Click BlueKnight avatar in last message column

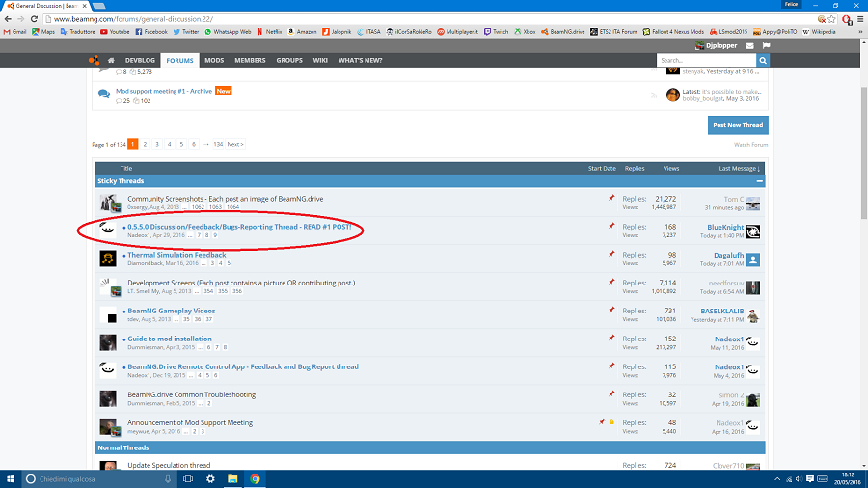pos(753,231)
